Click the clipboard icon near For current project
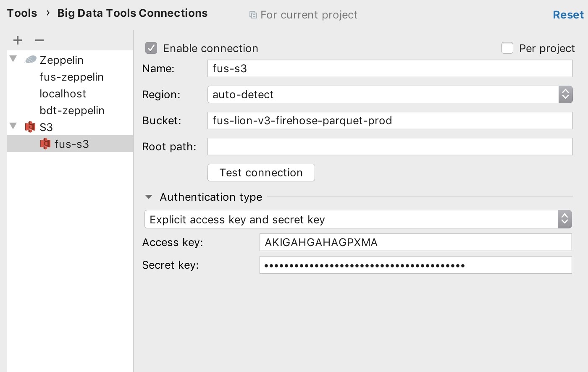 pyautogui.click(x=252, y=14)
